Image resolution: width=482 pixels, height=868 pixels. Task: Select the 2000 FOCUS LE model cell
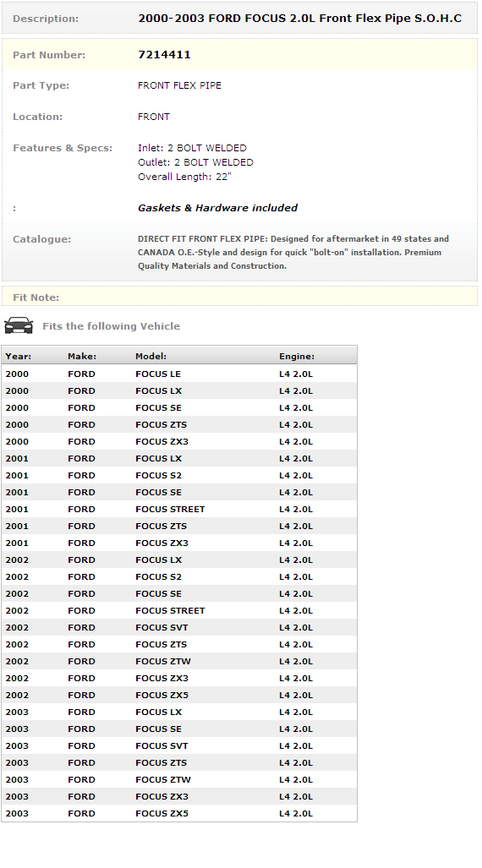coord(158,374)
